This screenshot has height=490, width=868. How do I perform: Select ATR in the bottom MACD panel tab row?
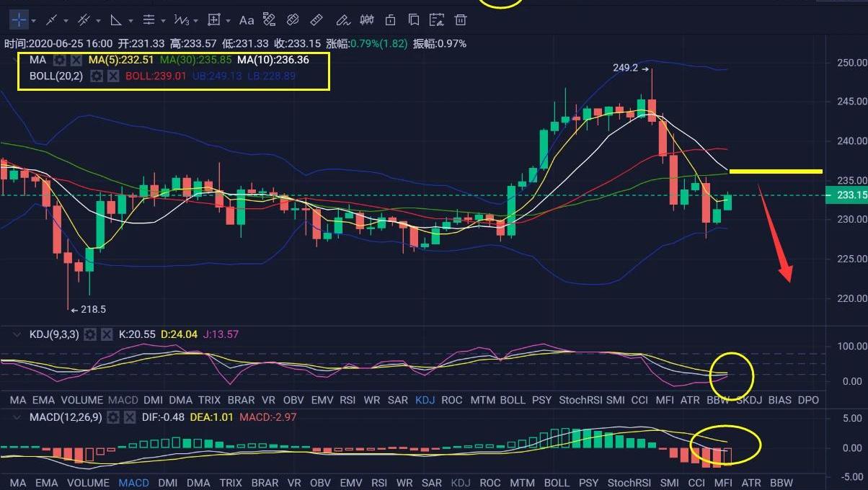click(x=750, y=483)
